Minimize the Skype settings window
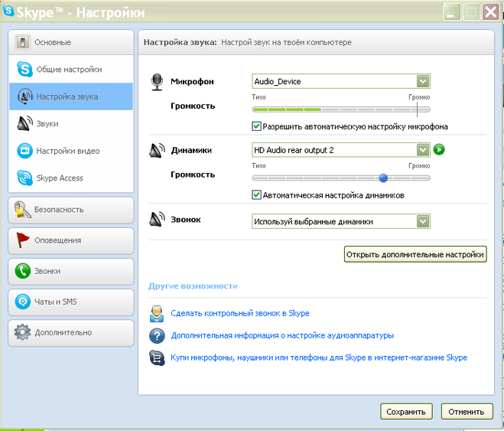The image size is (504, 431). click(452, 12)
